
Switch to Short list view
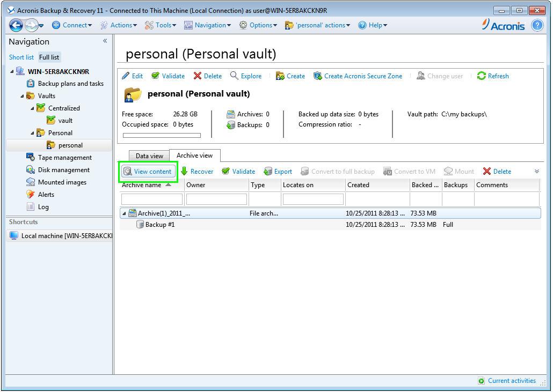pos(21,57)
